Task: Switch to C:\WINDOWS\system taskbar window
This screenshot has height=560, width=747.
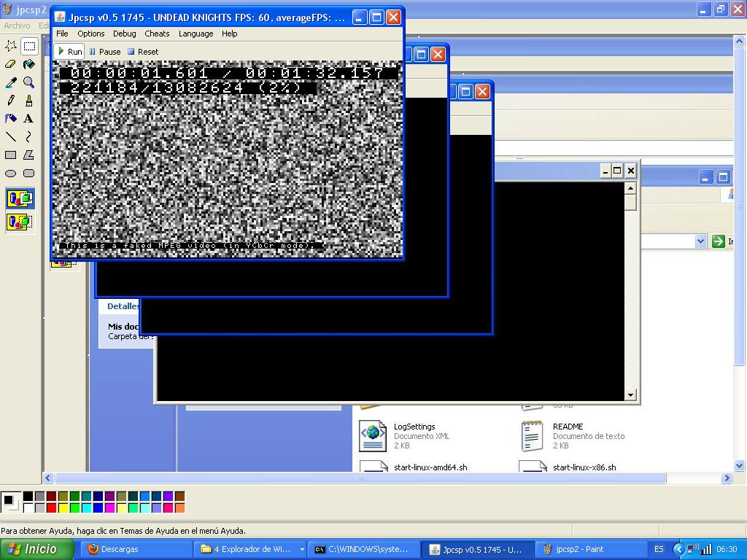Action: [364, 549]
